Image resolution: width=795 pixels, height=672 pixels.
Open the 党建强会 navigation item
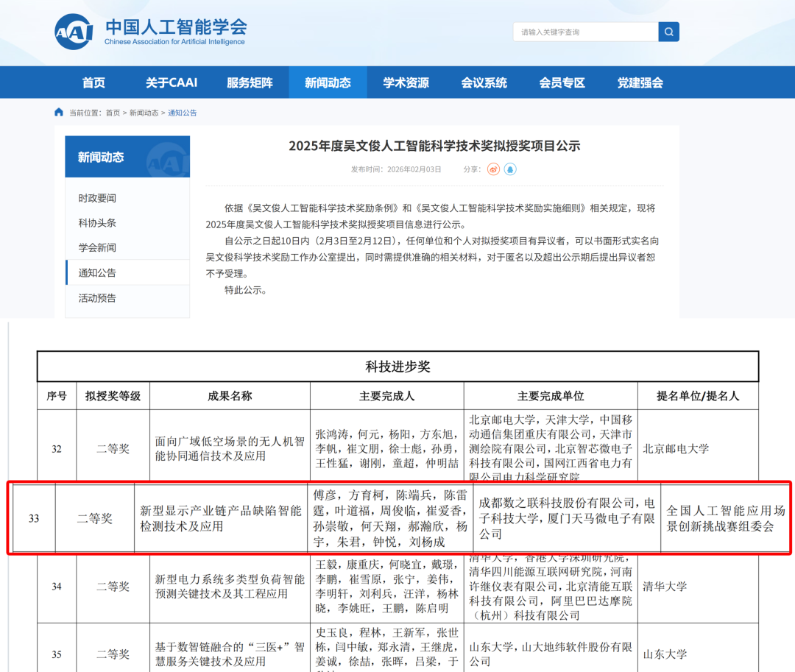(x=640, y=82)
